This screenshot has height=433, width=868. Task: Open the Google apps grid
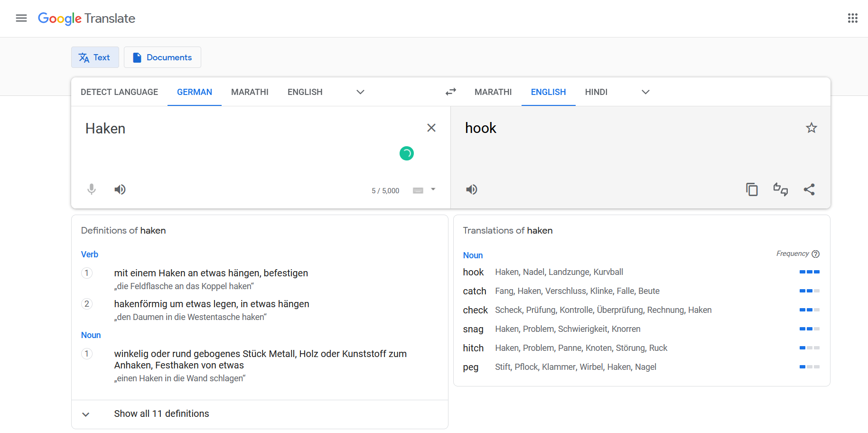[x=852, y=18]
